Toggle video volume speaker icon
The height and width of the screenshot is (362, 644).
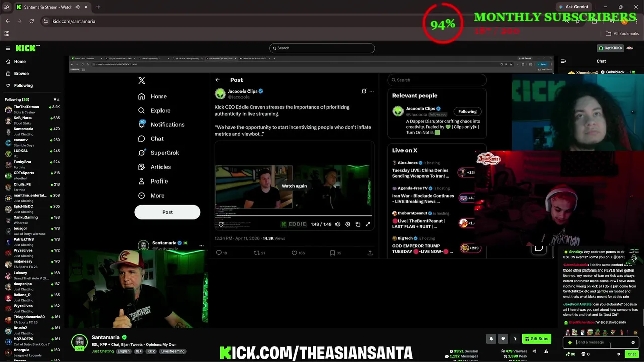pyautogui.click(x=337, y=224)
